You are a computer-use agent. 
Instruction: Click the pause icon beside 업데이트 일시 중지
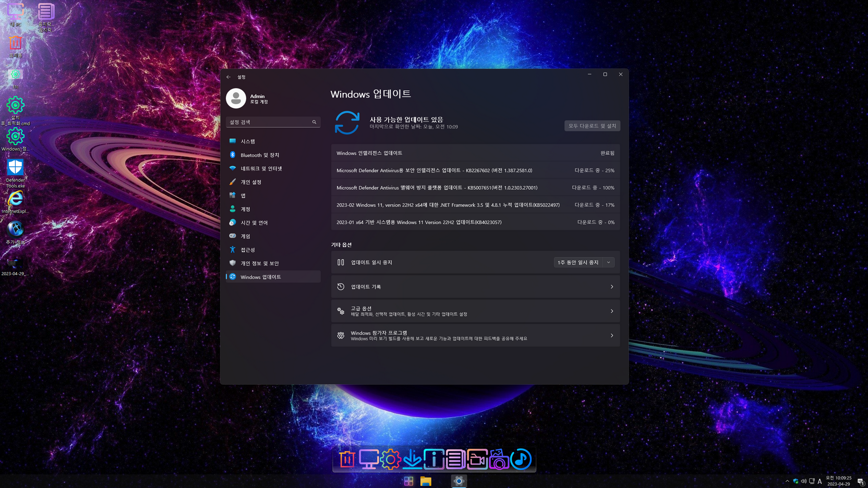pos(341,262)
